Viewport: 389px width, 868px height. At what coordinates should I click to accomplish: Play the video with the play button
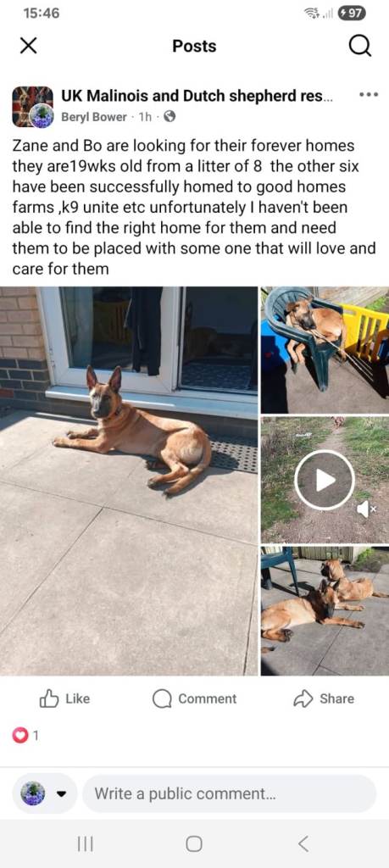tap(325, 480)
